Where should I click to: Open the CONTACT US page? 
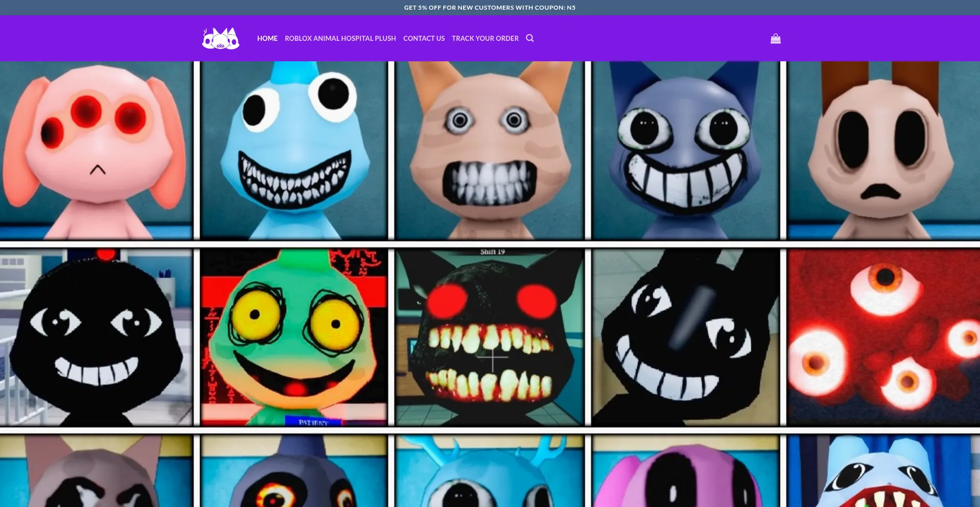click(x=424, y=38)
